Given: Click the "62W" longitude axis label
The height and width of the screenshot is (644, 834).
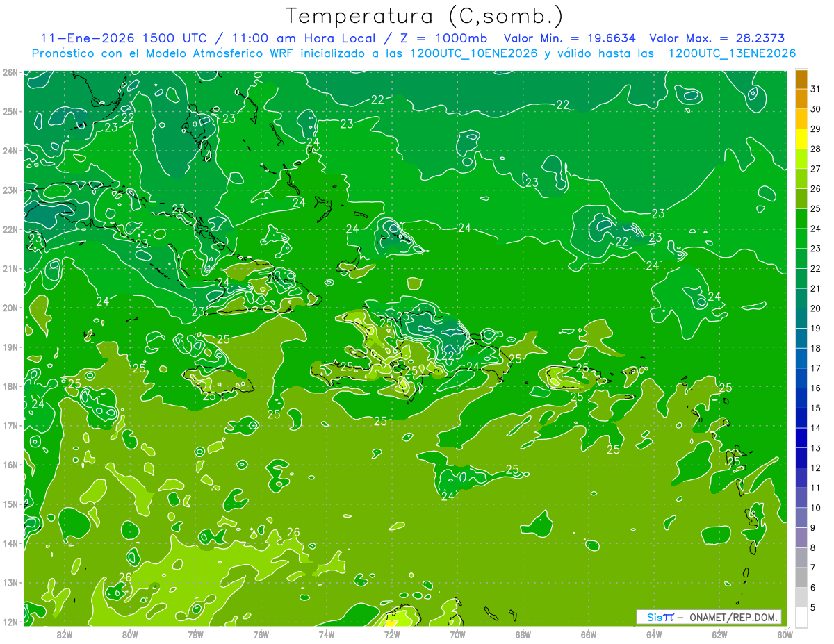Looking at the screenshot, I should click(x=719, y=634).
